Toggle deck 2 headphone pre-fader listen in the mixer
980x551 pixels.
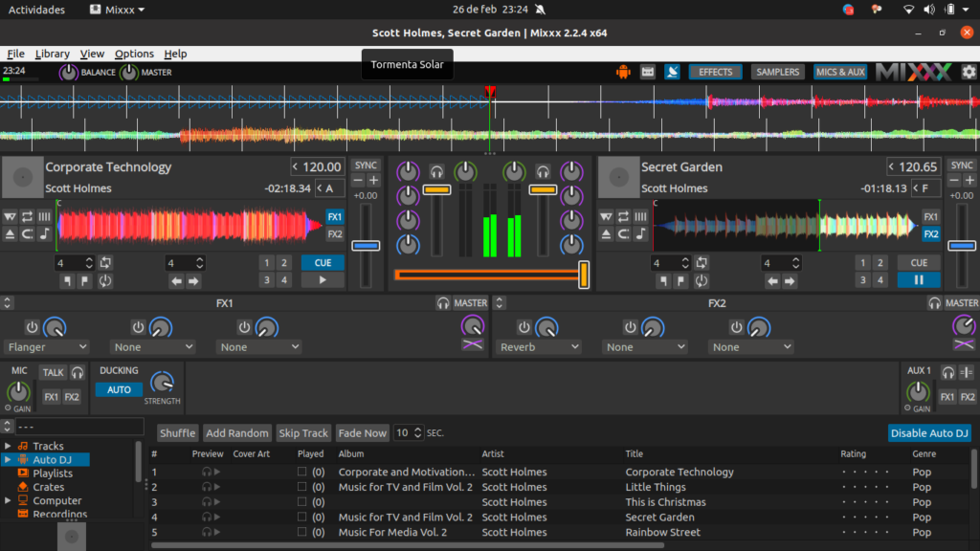click(x=543, y=171)
